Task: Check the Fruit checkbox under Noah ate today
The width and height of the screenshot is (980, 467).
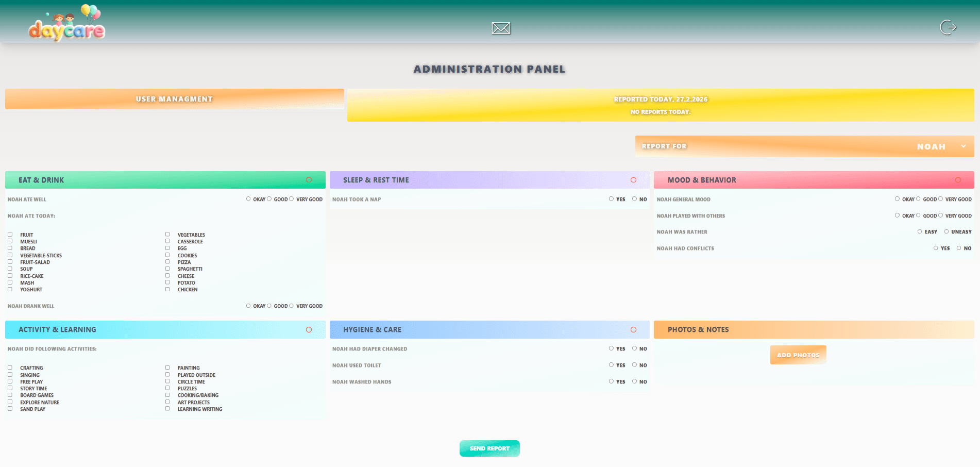Action: 10,234
